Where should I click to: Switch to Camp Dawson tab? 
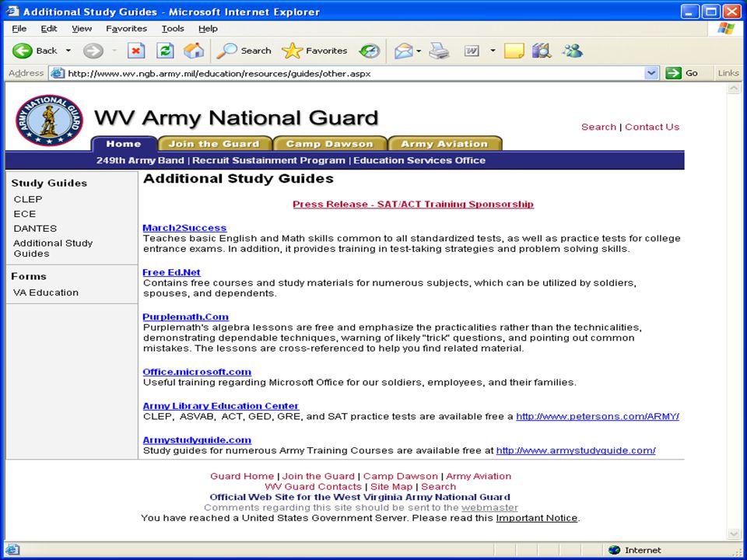[x=330, y=144]
